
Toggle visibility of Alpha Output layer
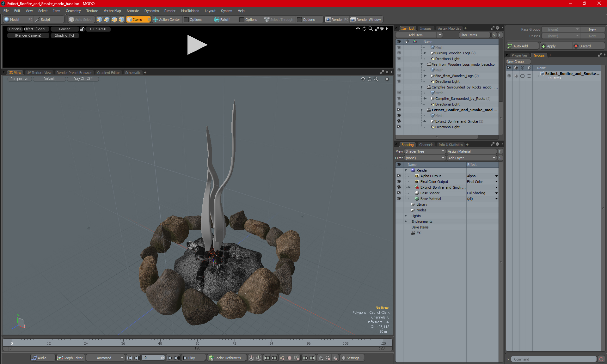coord(399,176)
